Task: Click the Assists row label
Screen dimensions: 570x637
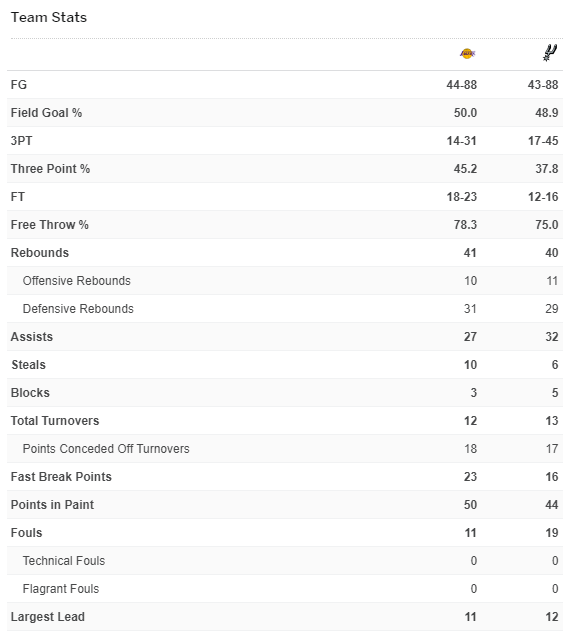Action: pyautogui.click(x=32, y=337)
